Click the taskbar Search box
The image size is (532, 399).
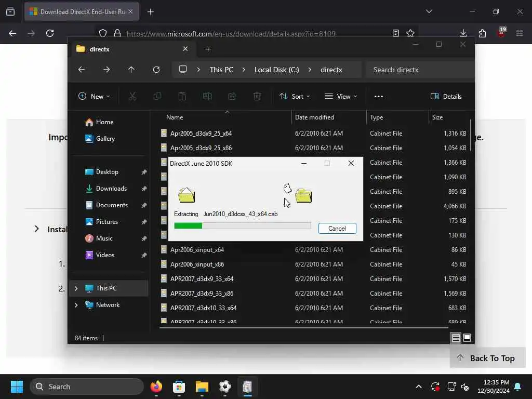[87, 387]
